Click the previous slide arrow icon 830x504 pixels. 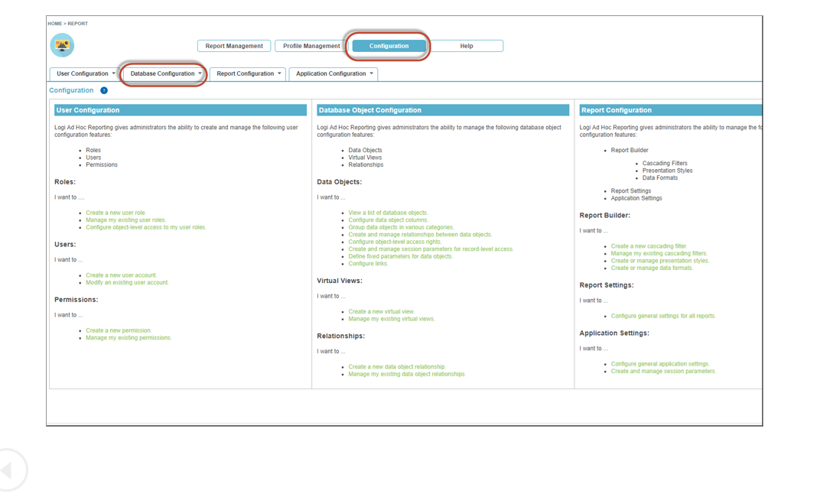tap(9, 470)
